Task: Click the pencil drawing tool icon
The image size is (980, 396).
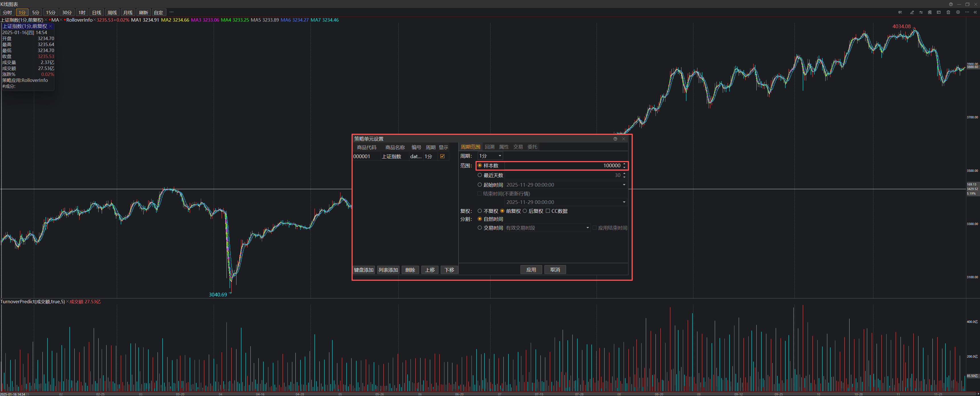Action: 912,13
